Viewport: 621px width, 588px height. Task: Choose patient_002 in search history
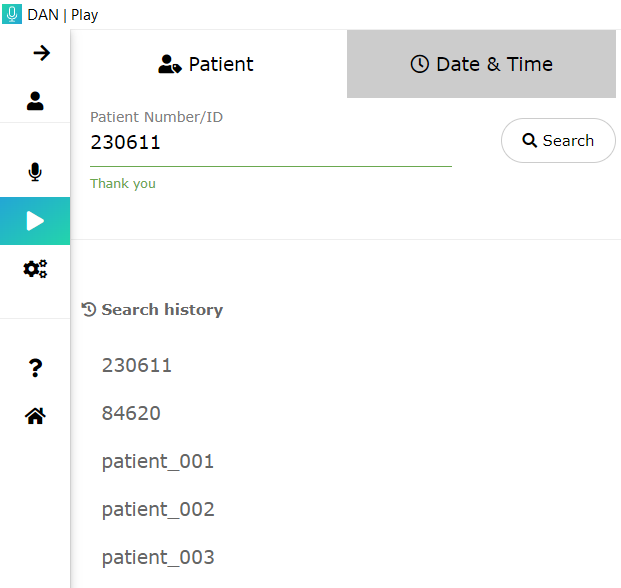tap(158, 510)
